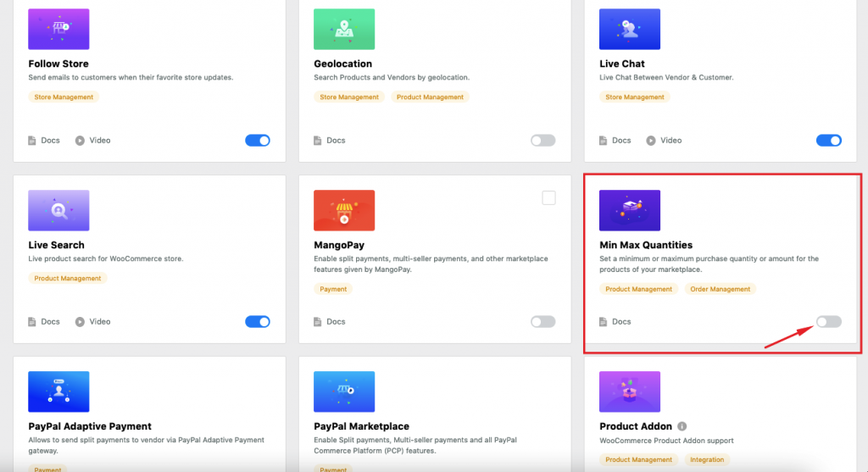Click Geolocation's Store Management tag
The height and width of the screenshot is (472, 868).
349,97
